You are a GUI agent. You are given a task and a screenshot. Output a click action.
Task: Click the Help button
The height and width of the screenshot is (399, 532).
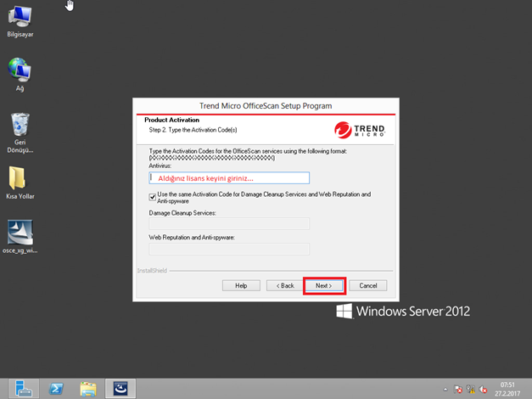[241, 285]
